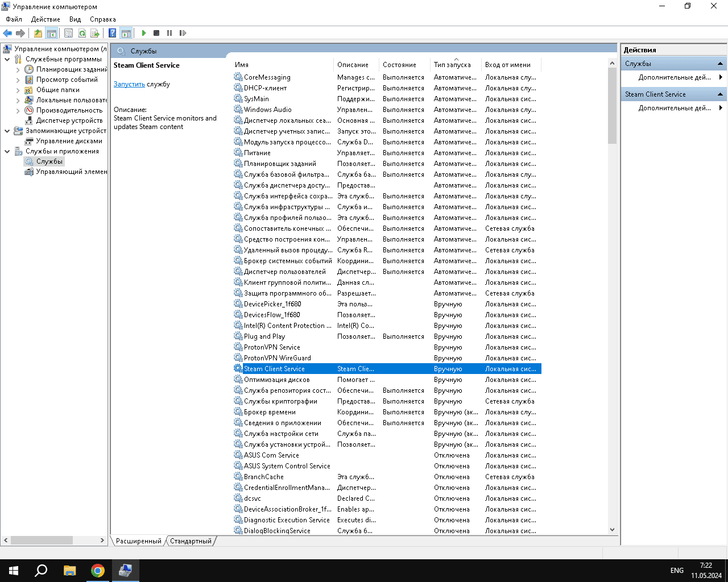Switch to the Стандартный tab
This screenshot has width=728, height=582.
[191, 541]
